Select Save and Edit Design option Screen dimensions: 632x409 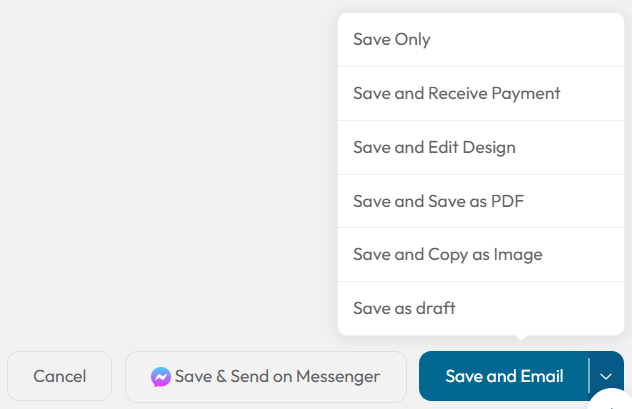click(481, 147)
